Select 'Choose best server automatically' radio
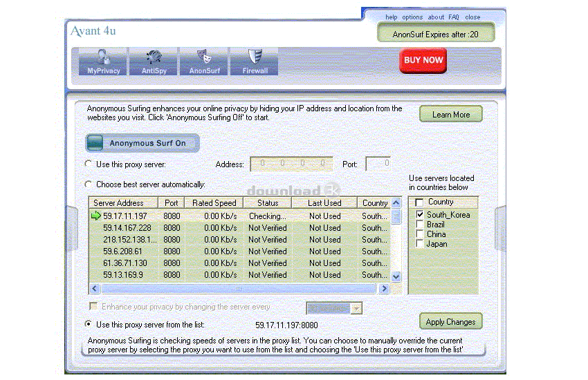Viewport: 588px width, 380px height. click(88, 184)
